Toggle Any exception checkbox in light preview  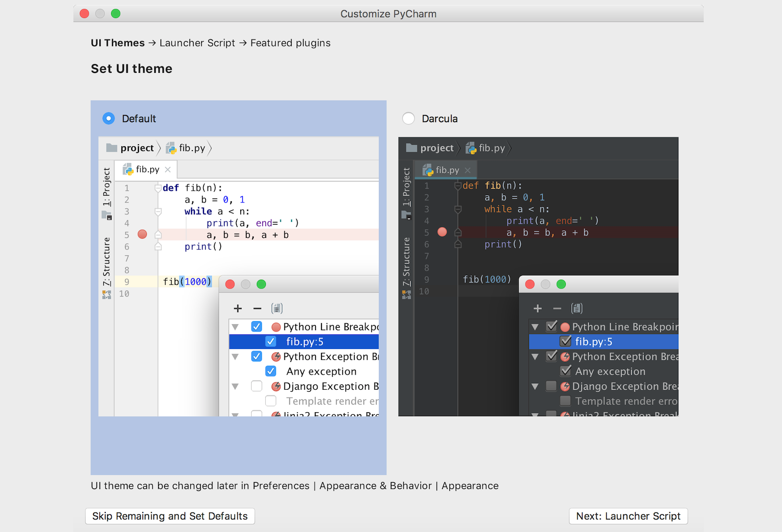[271, 371]
